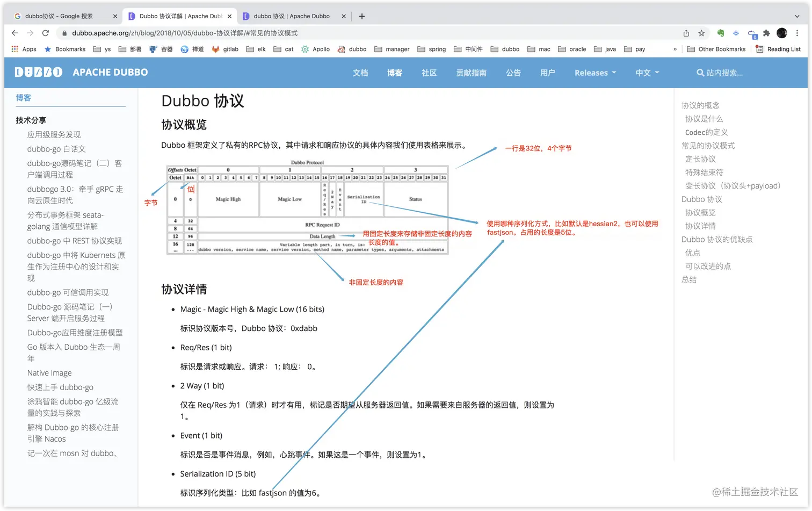812x511 pixels.
Task: Open the Apps grid shortcut
Action: click(x=24, y=49)
